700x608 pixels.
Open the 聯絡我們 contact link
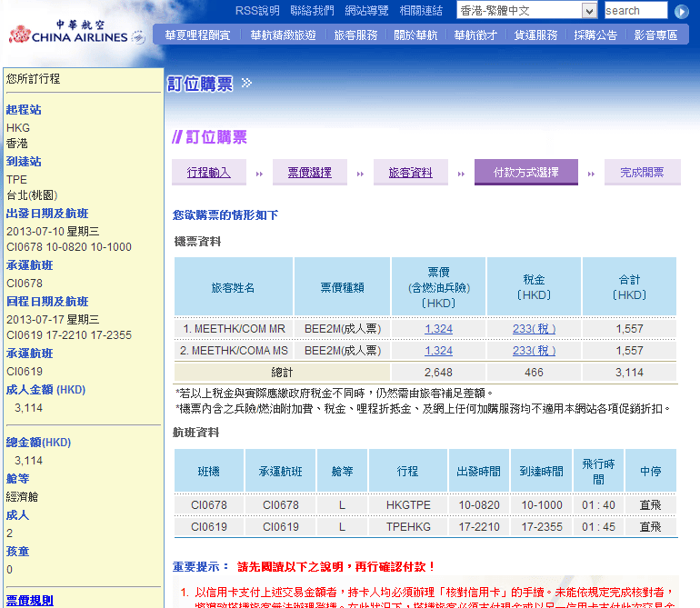(312, 11)
